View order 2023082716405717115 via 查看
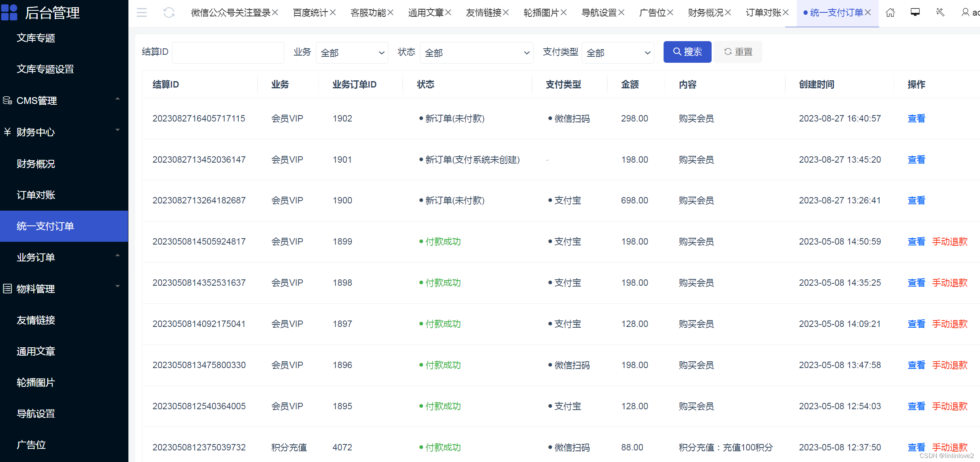This screenshot has width=980, height=462. 916,118
